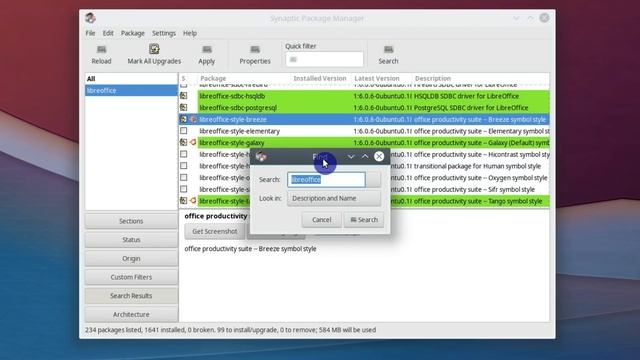Click the down chevron in the Synaptic main title bar
Viewport: 640px width, 360px height.
pyautogui.click(x=516, y=18)
